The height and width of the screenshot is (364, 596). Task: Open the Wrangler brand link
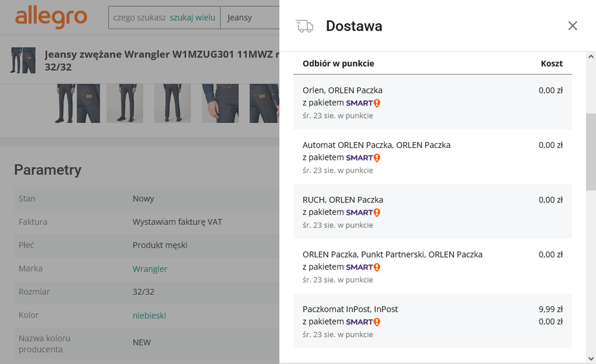150,269
